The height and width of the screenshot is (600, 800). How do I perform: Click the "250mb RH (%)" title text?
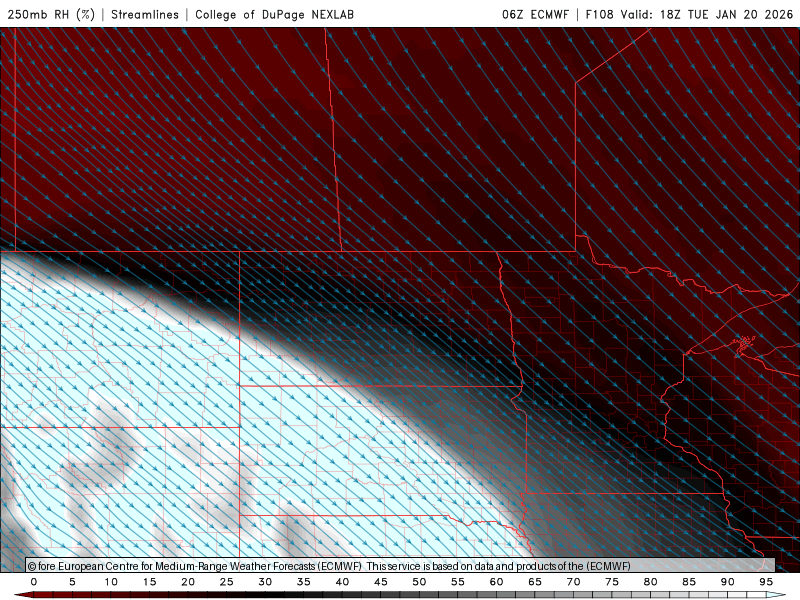pyautogui.click(x=51, y=14)
